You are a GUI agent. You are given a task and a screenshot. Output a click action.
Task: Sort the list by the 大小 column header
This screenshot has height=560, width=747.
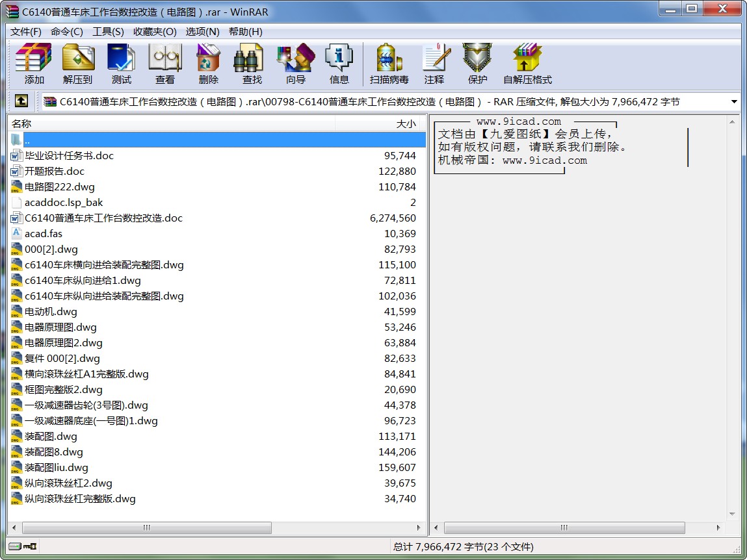pyautogui.click(x=376, y=124)
